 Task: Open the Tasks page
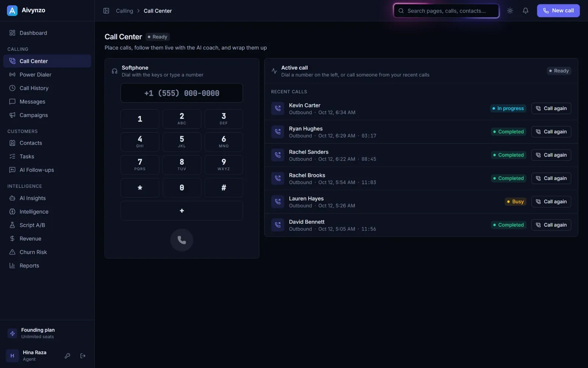(x=47, y=156)
